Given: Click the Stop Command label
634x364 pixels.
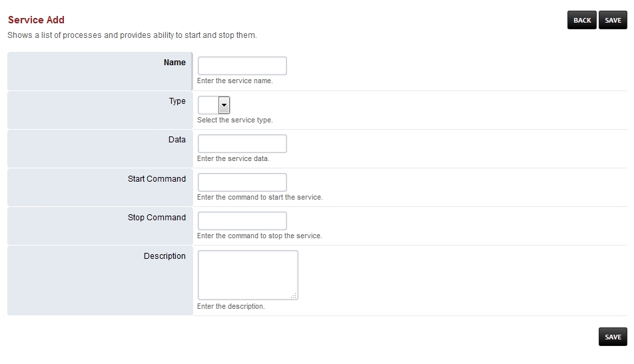Looking at the screenshot, I should pos(157,217).
